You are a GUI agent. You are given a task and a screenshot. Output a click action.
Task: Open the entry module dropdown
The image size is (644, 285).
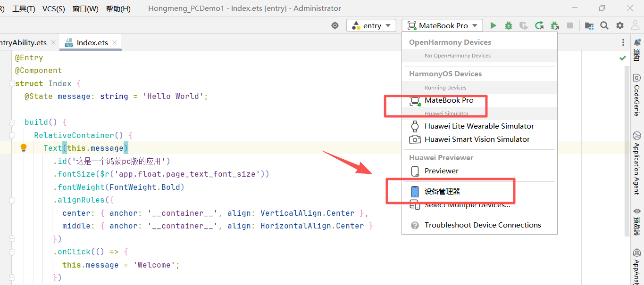coord(371,25)
